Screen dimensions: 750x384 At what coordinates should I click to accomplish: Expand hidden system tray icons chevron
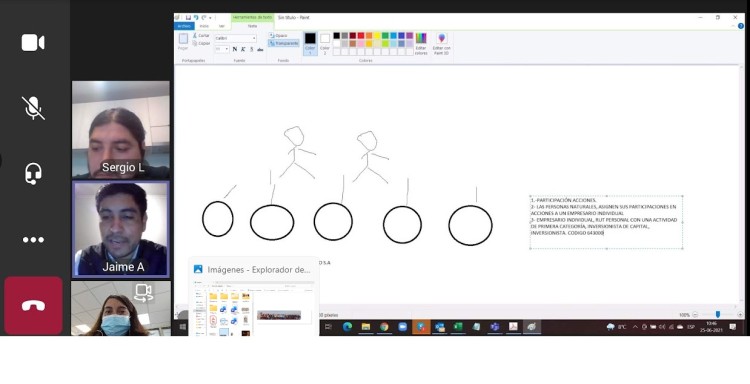[x=635, y=327]
